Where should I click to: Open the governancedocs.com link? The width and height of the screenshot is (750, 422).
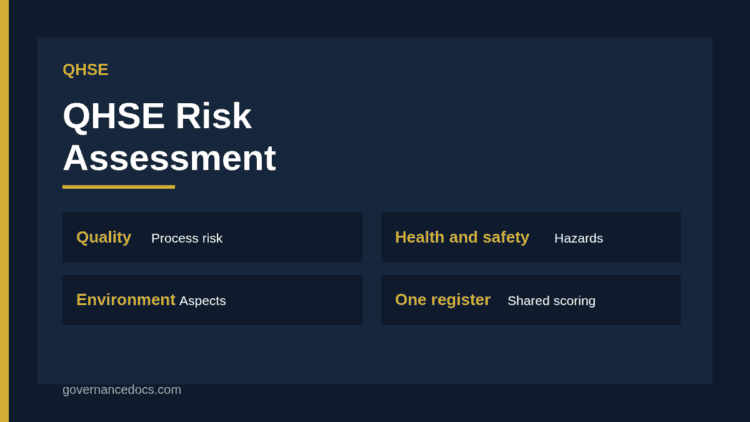point(122,389)
